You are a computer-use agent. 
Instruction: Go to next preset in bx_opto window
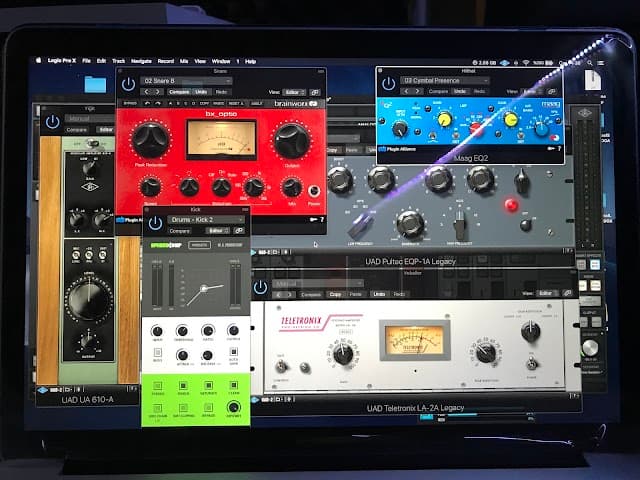click(x=158, y=92)
